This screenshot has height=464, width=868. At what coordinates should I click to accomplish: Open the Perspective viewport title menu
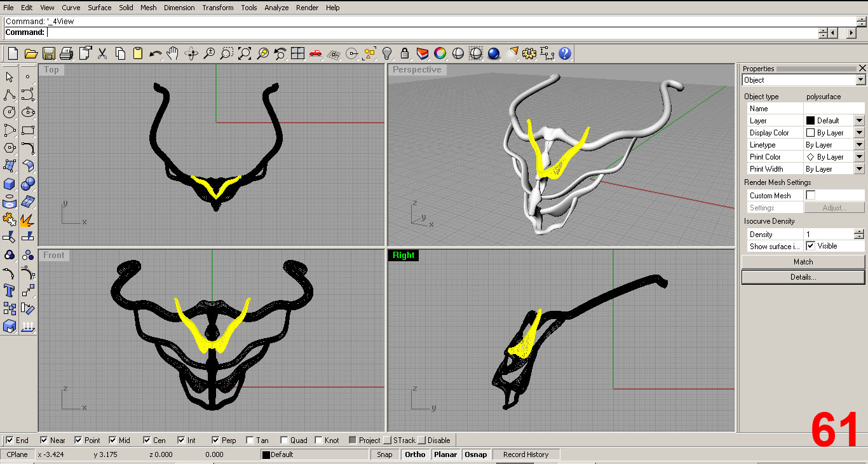coord(417,69)
